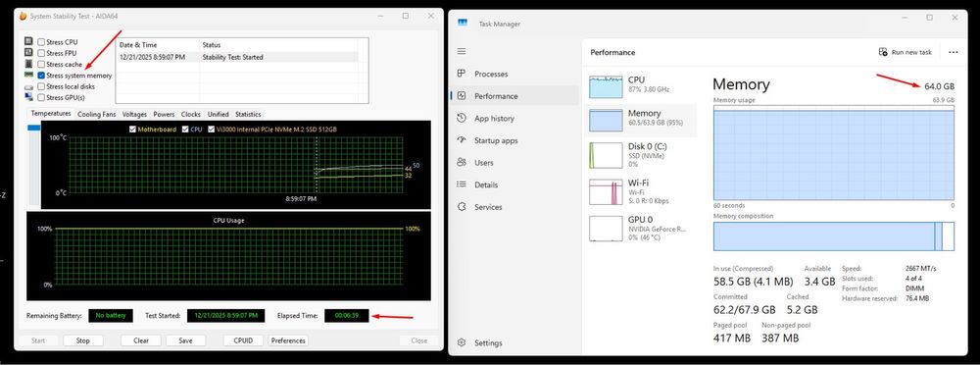The image size is (980, 365).
Task: Select the Performance icon in Task Manager sidebar
Action: [462, 96]
